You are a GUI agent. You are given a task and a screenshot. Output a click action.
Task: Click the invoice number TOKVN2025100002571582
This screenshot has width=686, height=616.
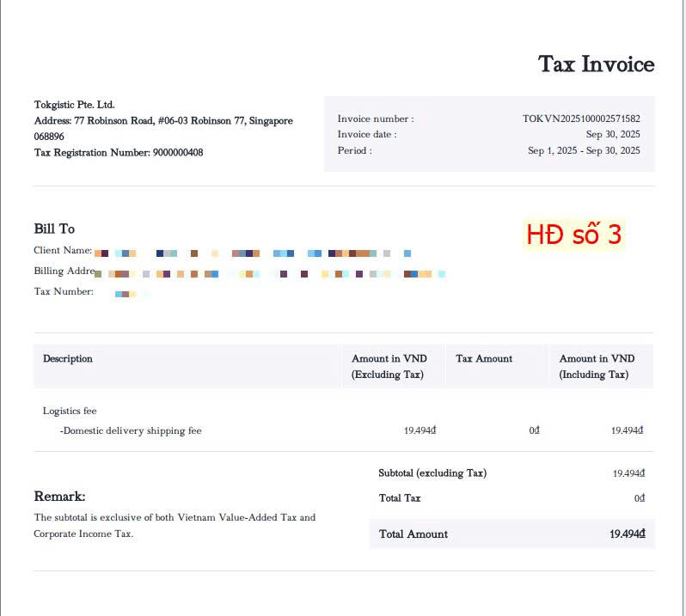[x=581, y=119]
